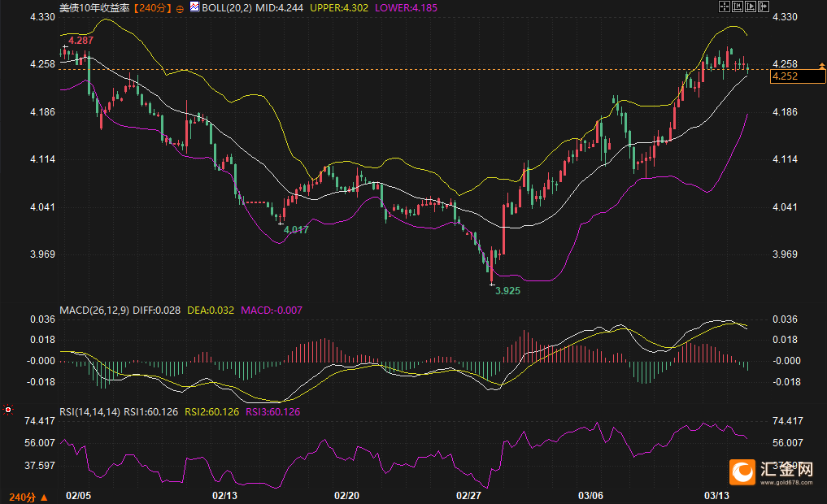Click the jump-to-start chart icon
Screen dimensions: 827x504
(x=737, y=7)
